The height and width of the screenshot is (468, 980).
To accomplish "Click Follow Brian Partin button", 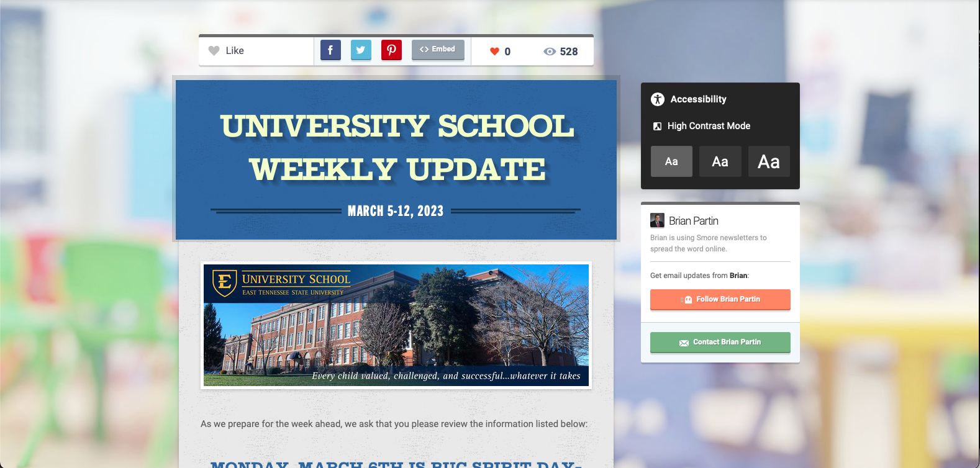I will pos(720,299).
